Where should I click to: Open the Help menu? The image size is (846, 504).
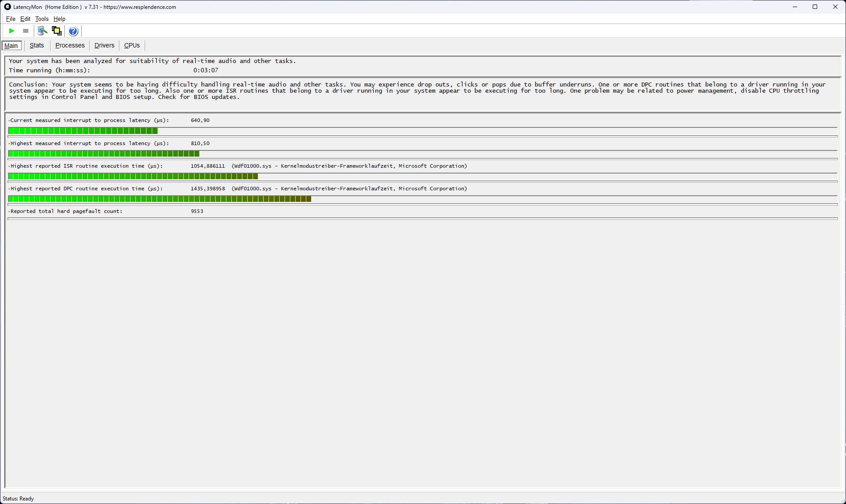pyautogui.click(x=59, y=19)
